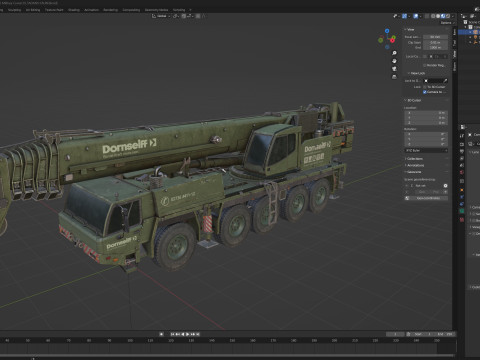Collapse the View Lock subpanel

417,73
